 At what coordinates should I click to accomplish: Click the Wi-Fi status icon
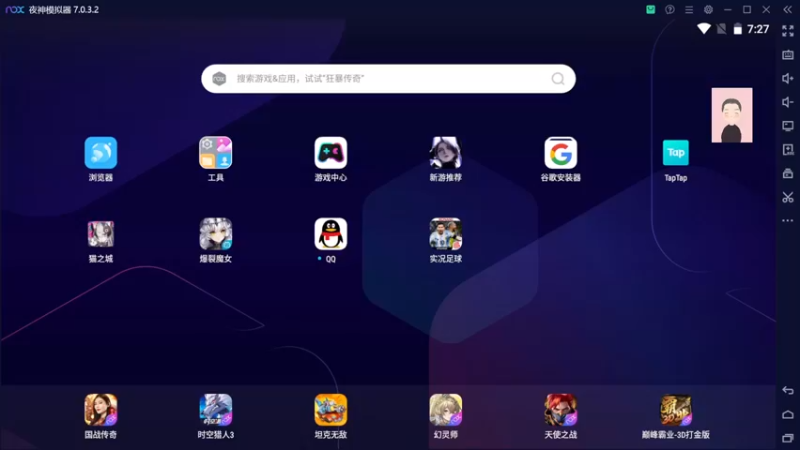(704, 29)
